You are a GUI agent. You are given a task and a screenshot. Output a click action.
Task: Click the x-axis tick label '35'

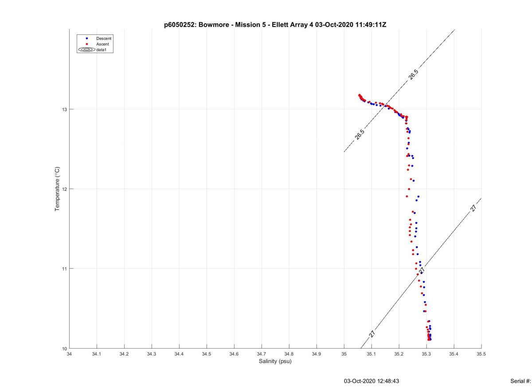344,354
